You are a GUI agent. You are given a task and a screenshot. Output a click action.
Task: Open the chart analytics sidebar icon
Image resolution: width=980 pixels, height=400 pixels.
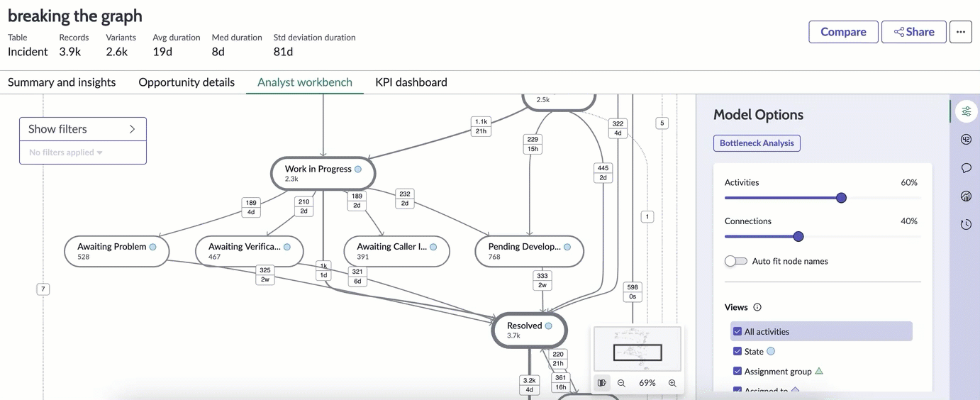point(966,196)
